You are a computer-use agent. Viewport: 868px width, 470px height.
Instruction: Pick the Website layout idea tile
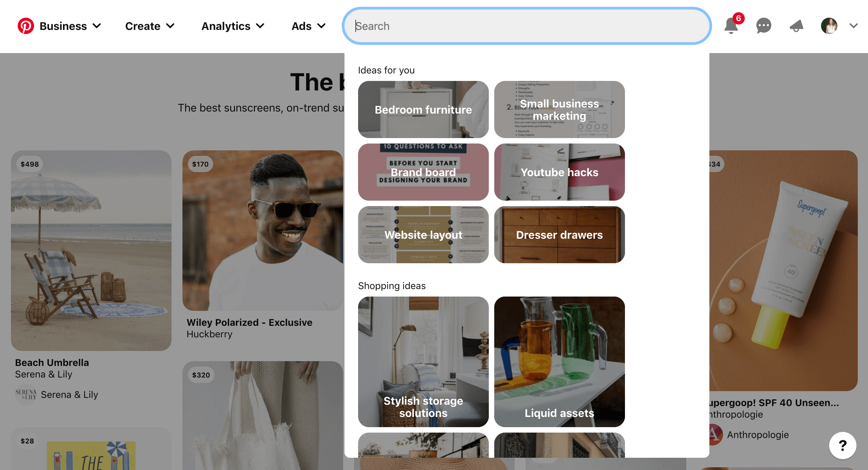tap(423, 235)
